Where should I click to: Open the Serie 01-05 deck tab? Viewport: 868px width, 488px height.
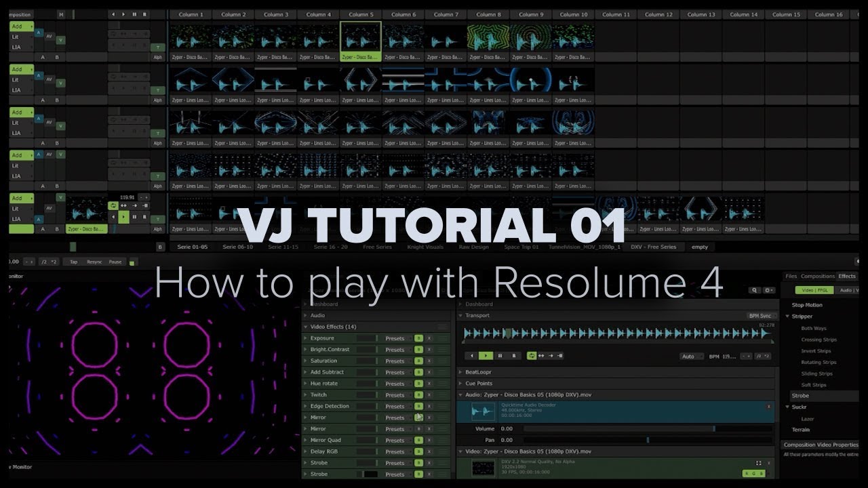pyautogui.click(x=193, y=247)
